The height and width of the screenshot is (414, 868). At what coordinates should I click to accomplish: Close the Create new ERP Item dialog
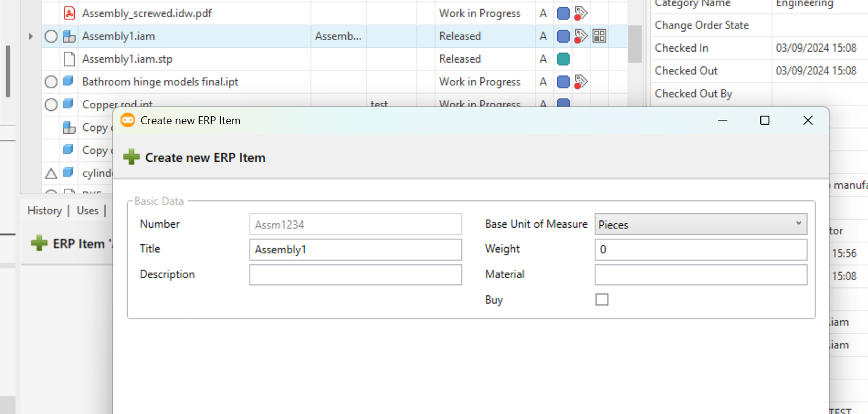(808, 121)
